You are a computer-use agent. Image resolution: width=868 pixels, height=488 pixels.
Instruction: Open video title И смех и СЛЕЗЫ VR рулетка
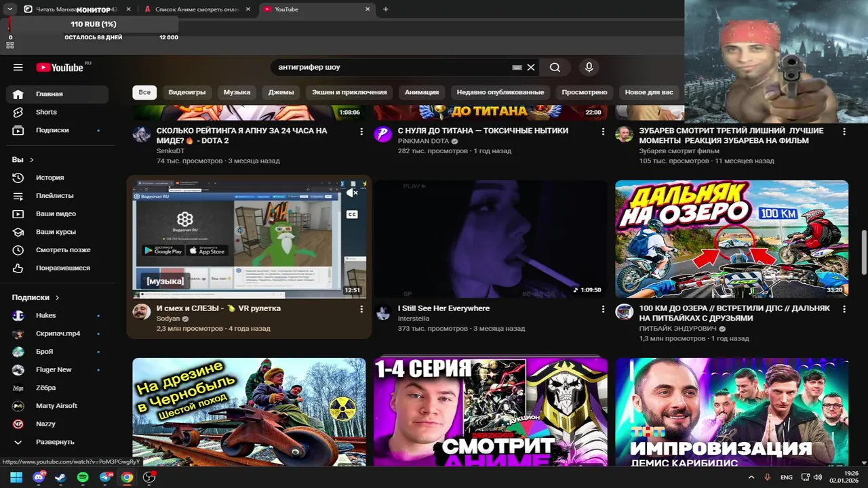(x=218, y=308)
